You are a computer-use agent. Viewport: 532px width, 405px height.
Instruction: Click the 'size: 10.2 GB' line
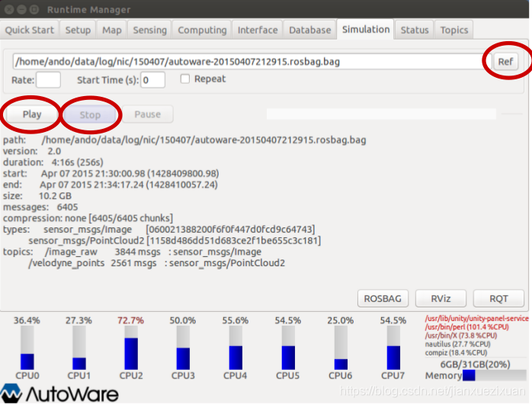tap(37, 196)
